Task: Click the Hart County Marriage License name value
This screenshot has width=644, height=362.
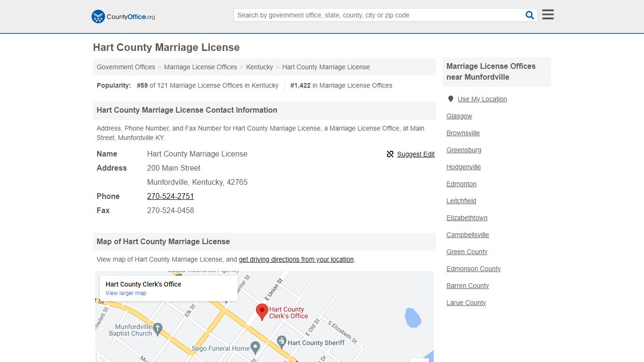Action: [197, 154]
